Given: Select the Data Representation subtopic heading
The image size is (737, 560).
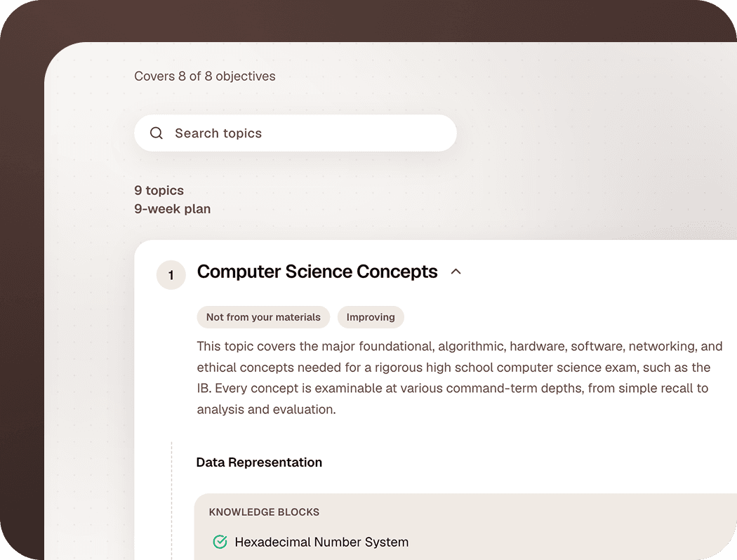Looking at the screenshot, I should (259, 462).
